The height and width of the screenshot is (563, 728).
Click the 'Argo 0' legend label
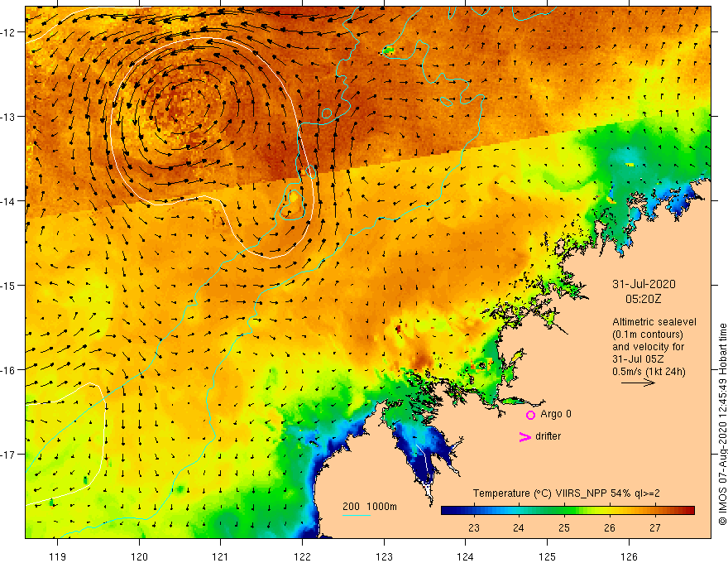click(556, 414)
